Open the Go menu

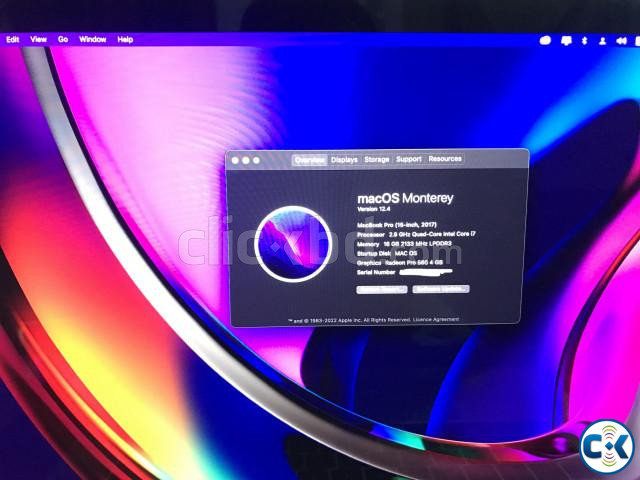(63, 39)
